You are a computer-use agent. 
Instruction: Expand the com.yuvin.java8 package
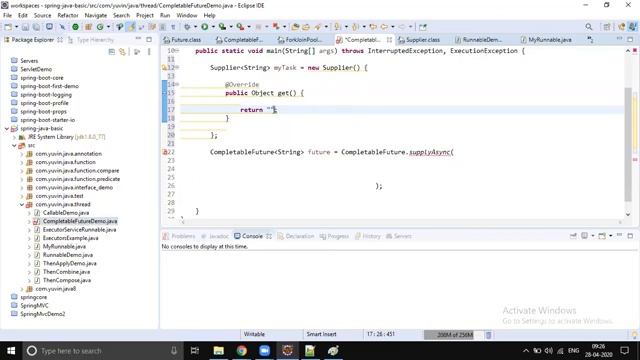click(22, 289)
